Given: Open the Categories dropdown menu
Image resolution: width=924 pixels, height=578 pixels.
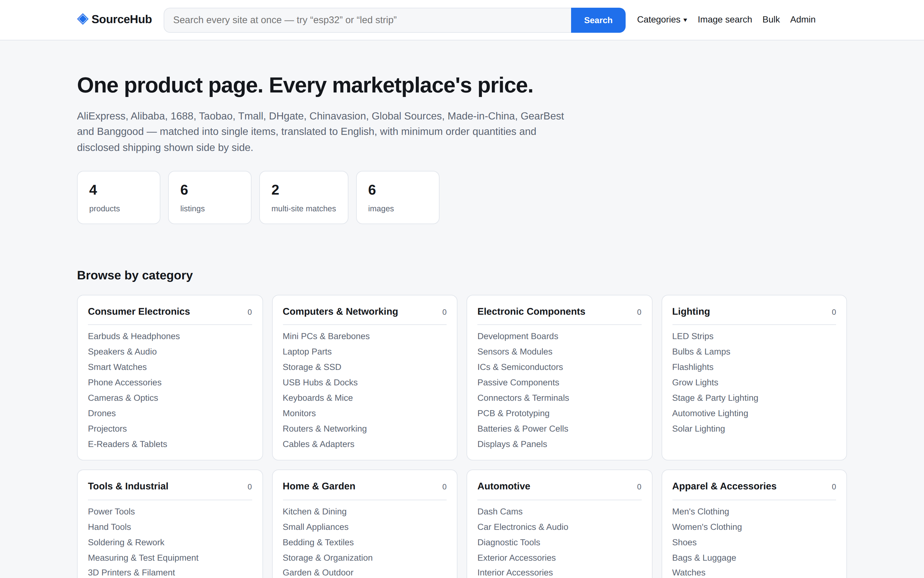Looking at the screenshot, I should click(x=662, y=20).
